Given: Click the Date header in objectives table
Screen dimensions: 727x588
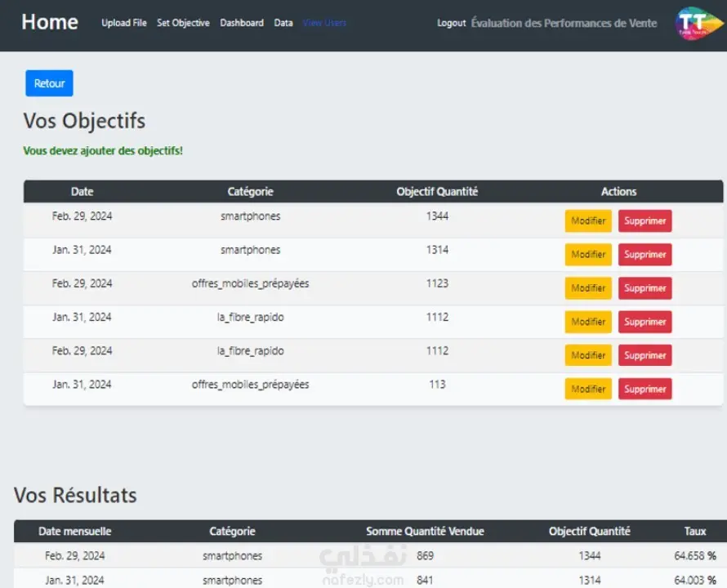Looking at the screenshot, I should click(82, 192).
